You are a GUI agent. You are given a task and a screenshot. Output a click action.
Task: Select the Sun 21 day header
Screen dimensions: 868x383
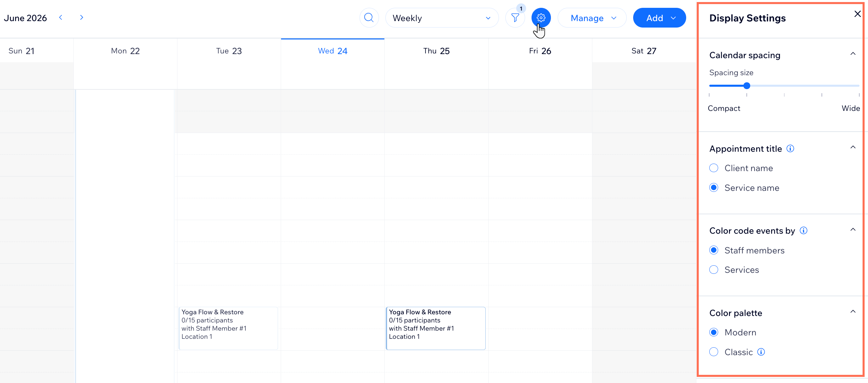pos(21,51)
